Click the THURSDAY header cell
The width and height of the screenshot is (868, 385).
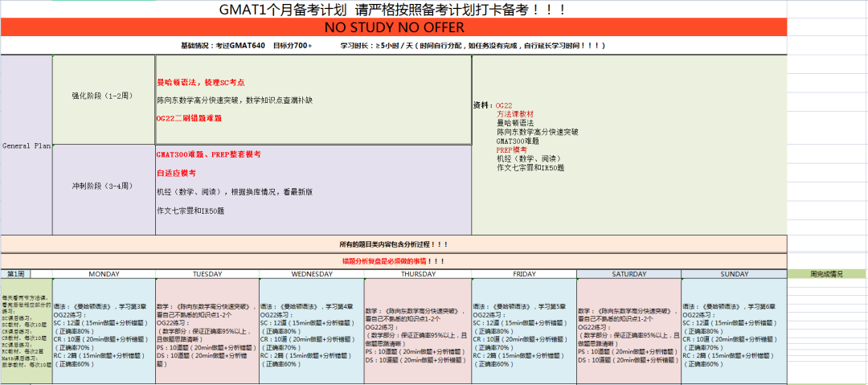pyautogui.click(x=417, y=274)
